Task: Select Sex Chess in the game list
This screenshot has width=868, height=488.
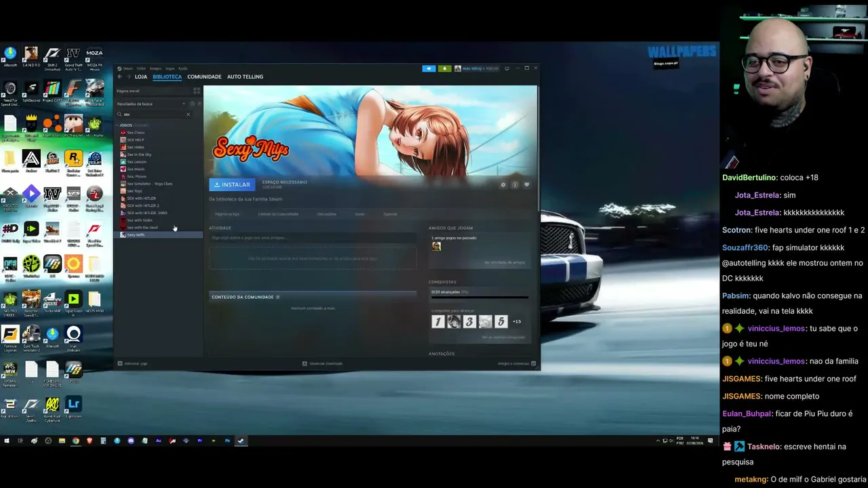Action: pyautogui.click(x=136, y=132)
